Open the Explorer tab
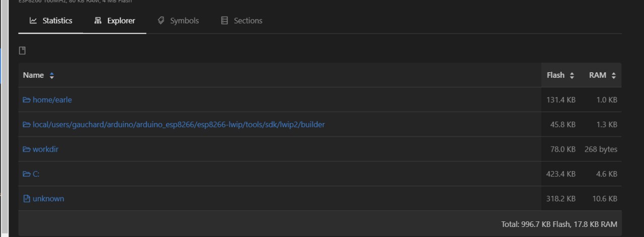This screenshot has width=644, height=237. (x=115, y=21)
